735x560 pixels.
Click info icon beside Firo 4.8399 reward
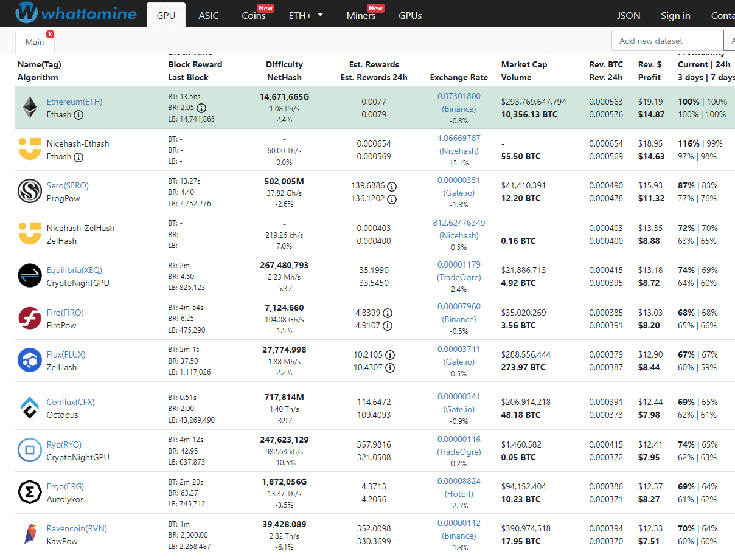pos(388,313)
